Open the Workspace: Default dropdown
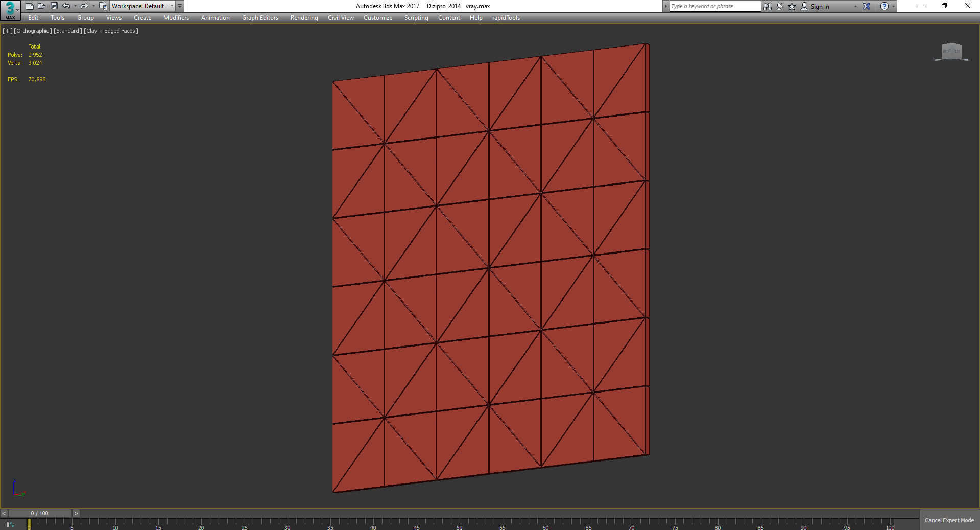This screenshot has height=530, width=980. [x=142, y=6]
